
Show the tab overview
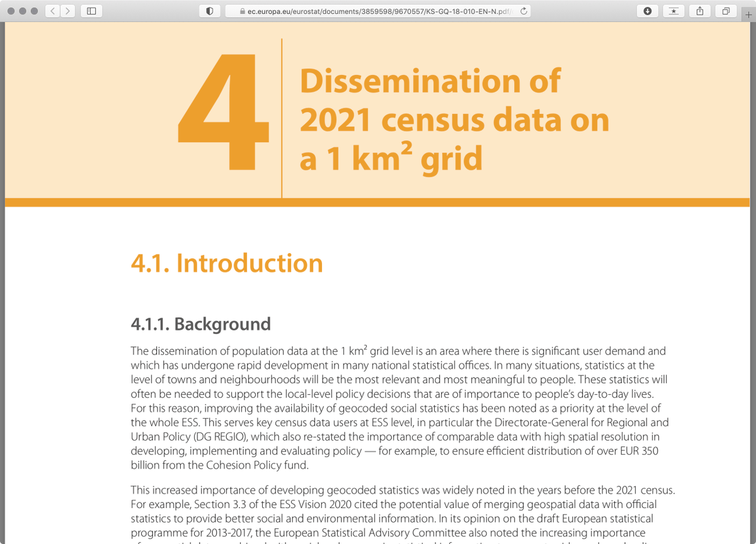[x=726, y=11]
